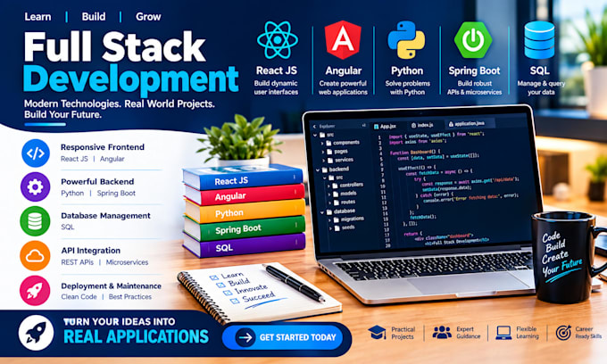Expand the migrations folder chevron
This screenshot has height=364, width=607.
click(329, 220)
